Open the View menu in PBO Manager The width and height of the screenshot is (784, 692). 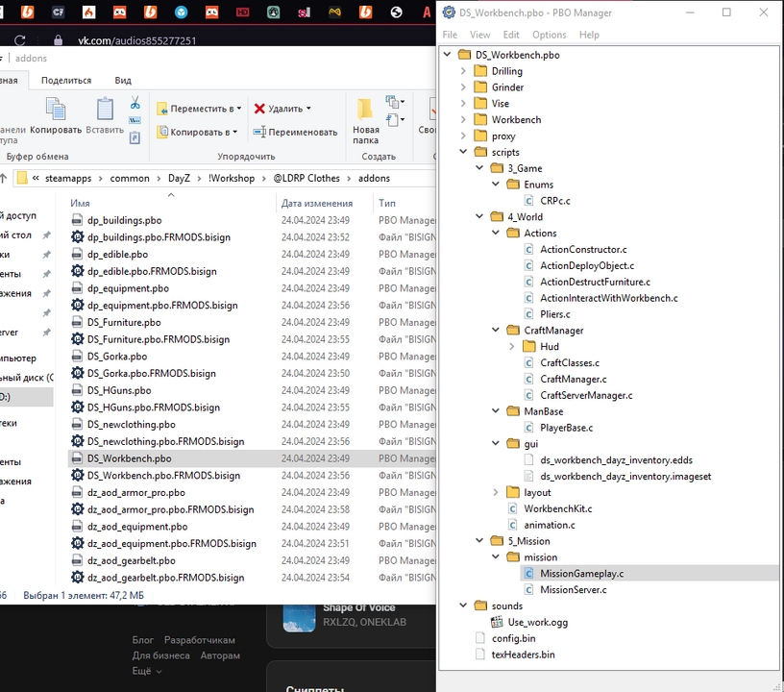click(x=479, y=35)
